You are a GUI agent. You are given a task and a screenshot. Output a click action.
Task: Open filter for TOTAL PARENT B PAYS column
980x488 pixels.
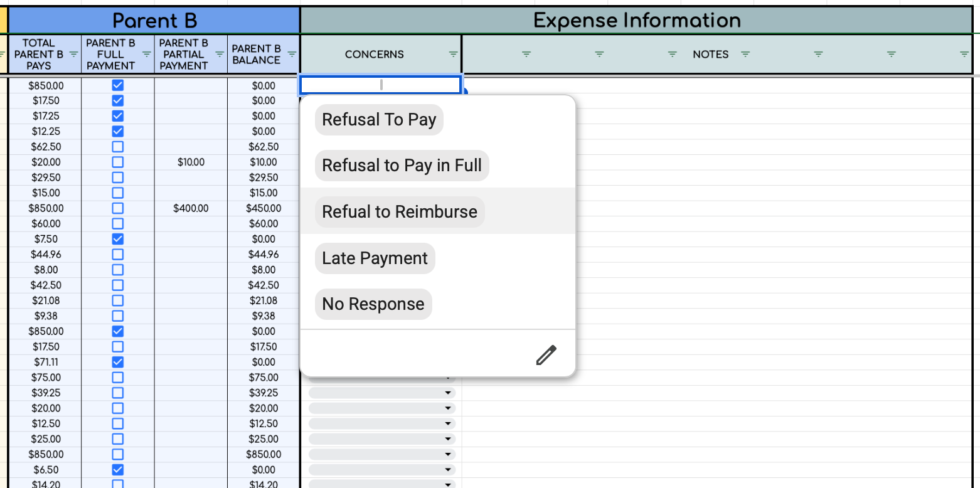73,54
